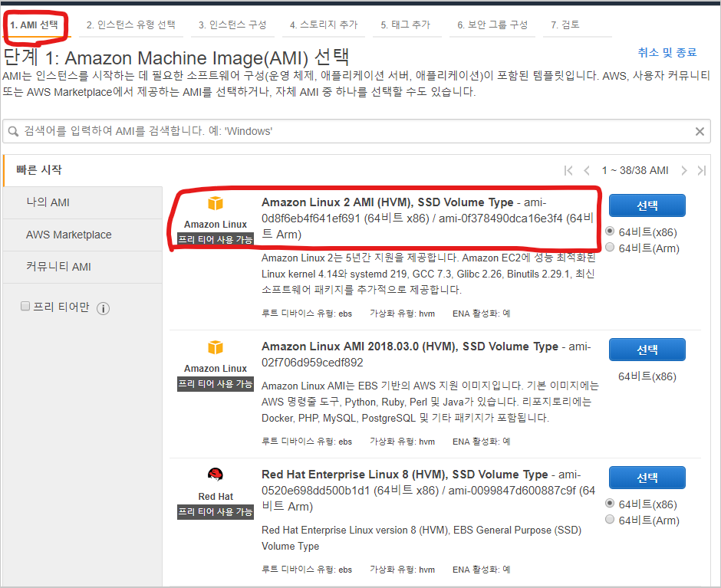721x588 pixels.
Task: Click 취소 및 종료 link
Action: point(667,52)
